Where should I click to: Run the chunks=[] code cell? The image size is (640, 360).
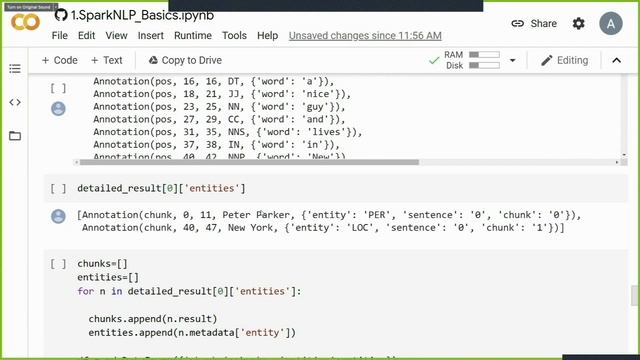point(58,264)
